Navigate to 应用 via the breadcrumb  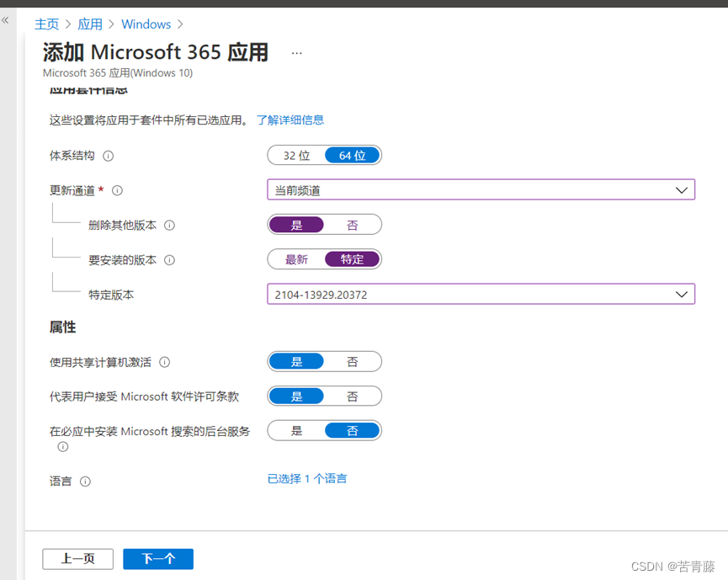click(89, 24)
